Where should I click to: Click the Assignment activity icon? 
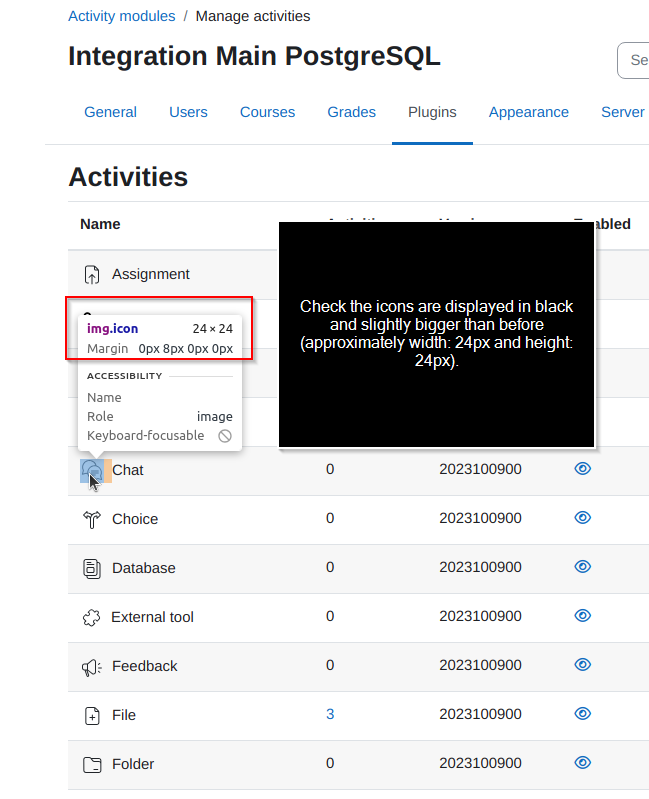pyautogui.click(x=92, y=274)
